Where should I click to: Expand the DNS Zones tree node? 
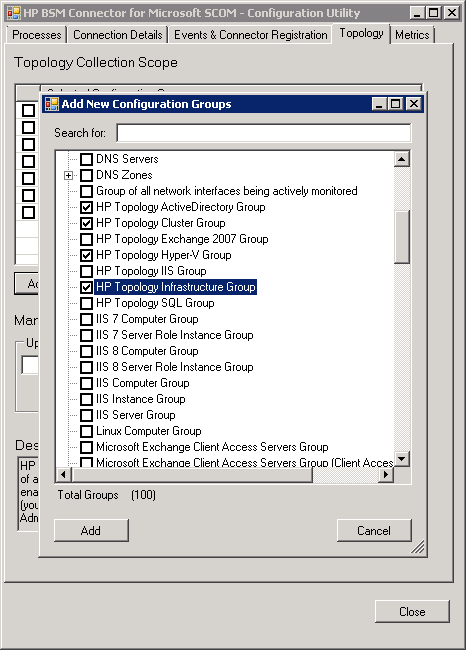68,176
